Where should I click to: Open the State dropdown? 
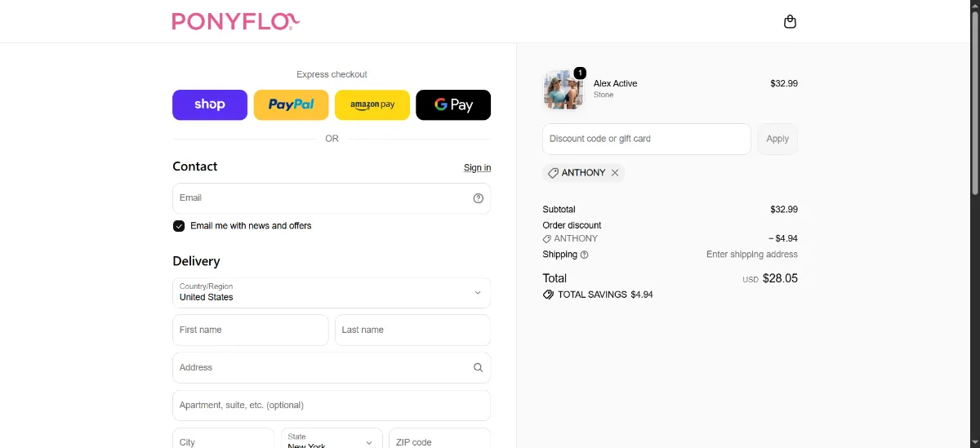[332, 438]
